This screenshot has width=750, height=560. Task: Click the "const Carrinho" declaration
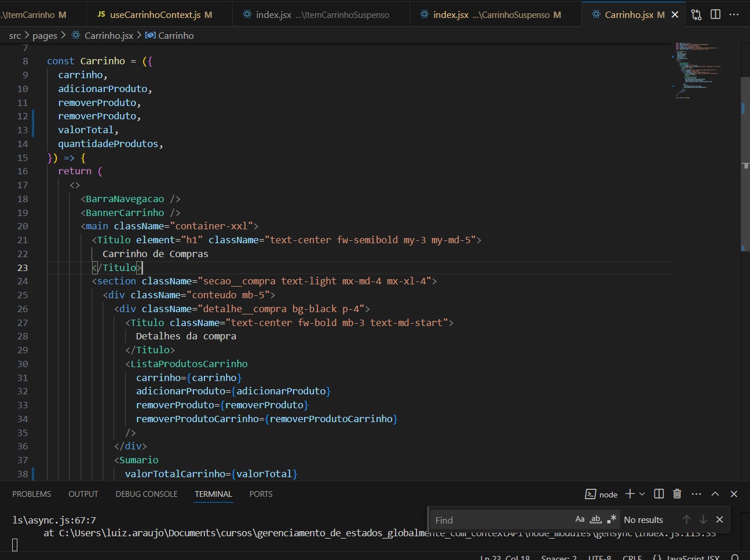pos(86,61)
